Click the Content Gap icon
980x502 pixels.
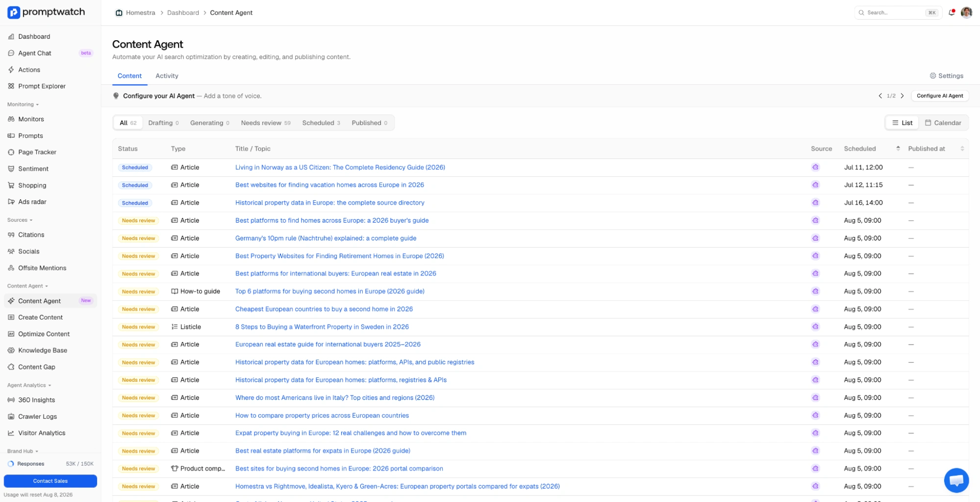11,367
